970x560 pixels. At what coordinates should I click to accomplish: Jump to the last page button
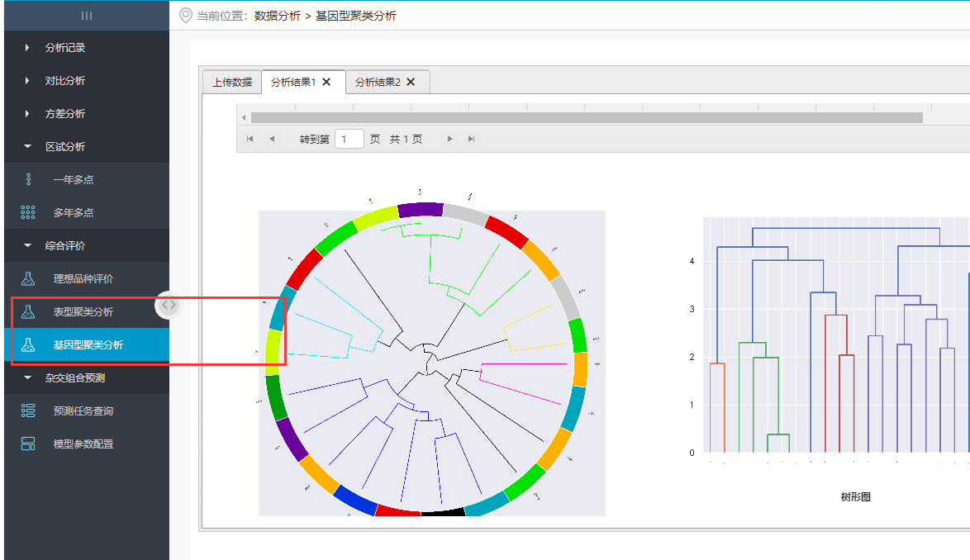click(x=471, y=139)
